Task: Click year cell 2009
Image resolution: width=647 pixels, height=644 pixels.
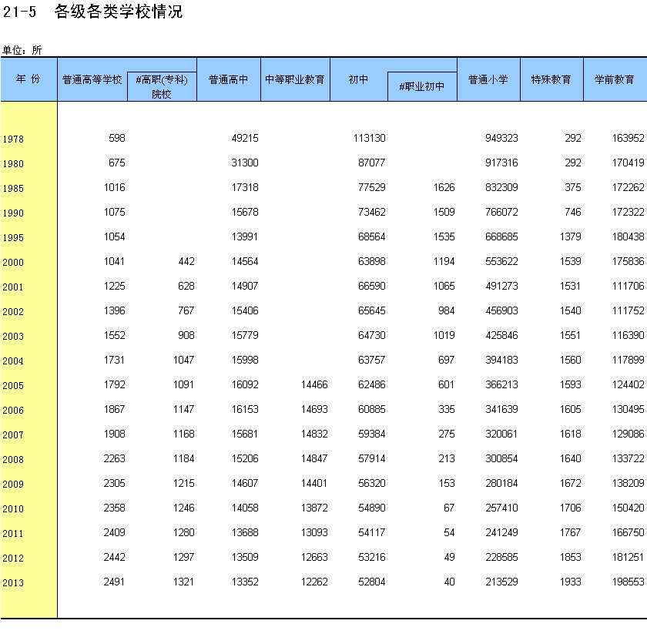Action: coord(13,485)
